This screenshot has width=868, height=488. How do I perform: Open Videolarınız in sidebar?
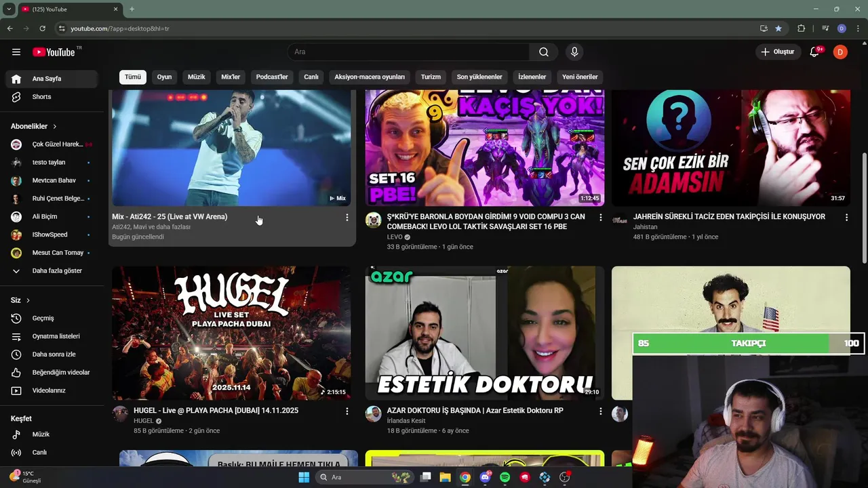pyautogui.click(x=52, y=390)
